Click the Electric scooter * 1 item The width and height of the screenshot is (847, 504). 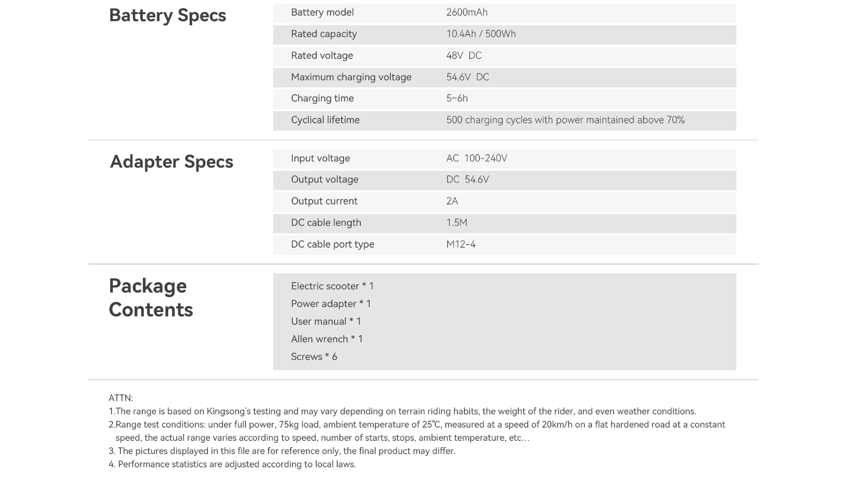[332, 286]
